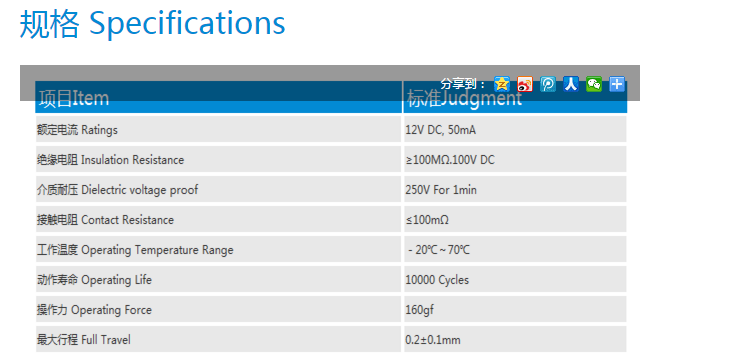The image size is (740, 360).
Task: Click the 12V DC, 50mA value cell
Action: [x=515, y=129]
